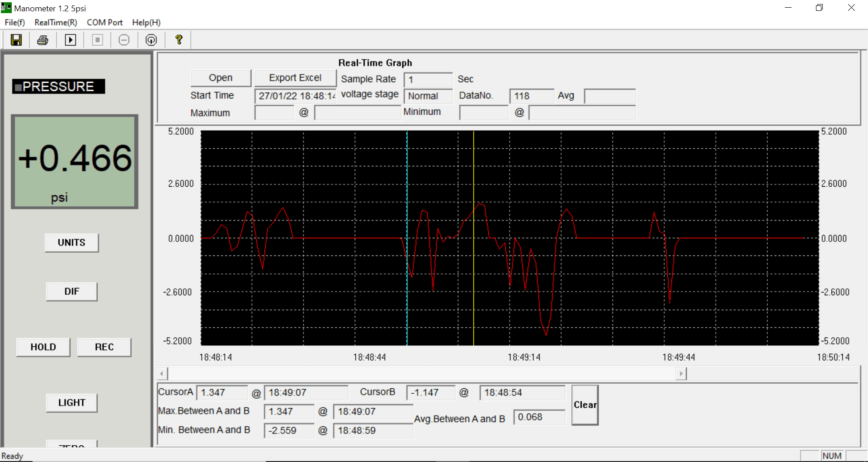The image size is (868, 462).
Task: Click the round gauge toolbar icon
Action: click(x=151, y=40)
